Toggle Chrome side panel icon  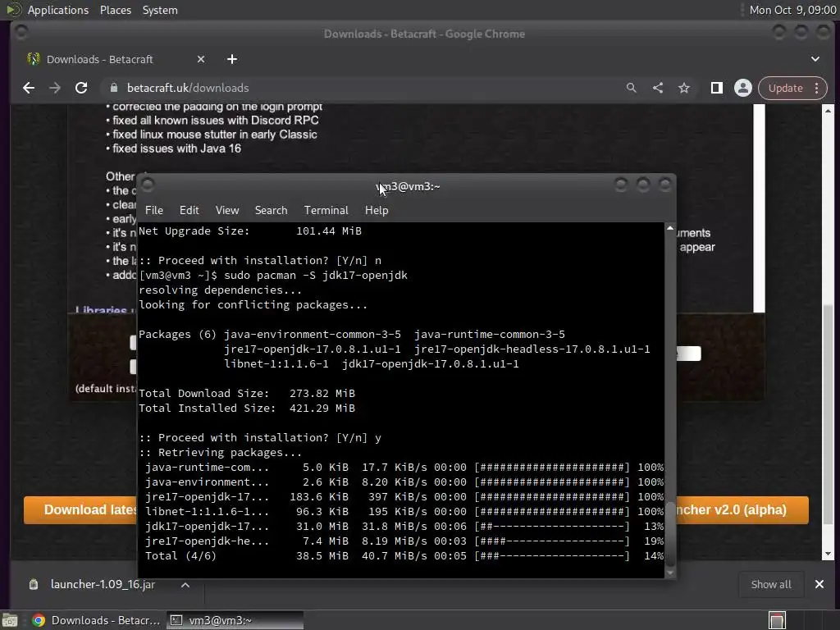pos(716,88)
